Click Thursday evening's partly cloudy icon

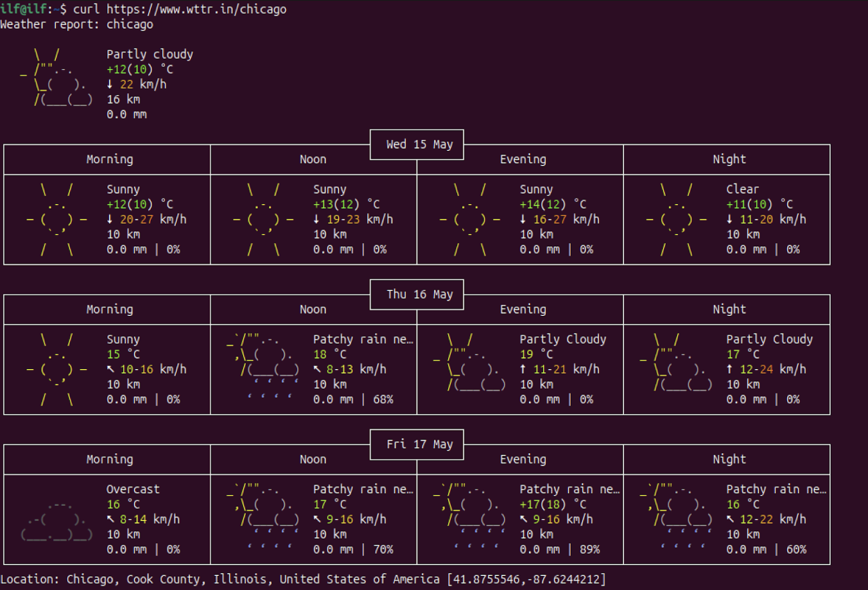click(x=469, y=363)
